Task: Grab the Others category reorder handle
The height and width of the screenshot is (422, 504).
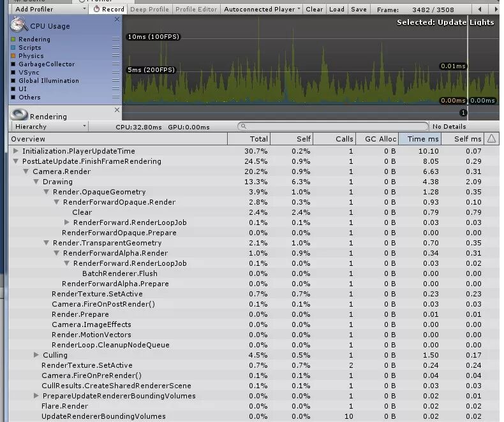Action: [115, 97]
